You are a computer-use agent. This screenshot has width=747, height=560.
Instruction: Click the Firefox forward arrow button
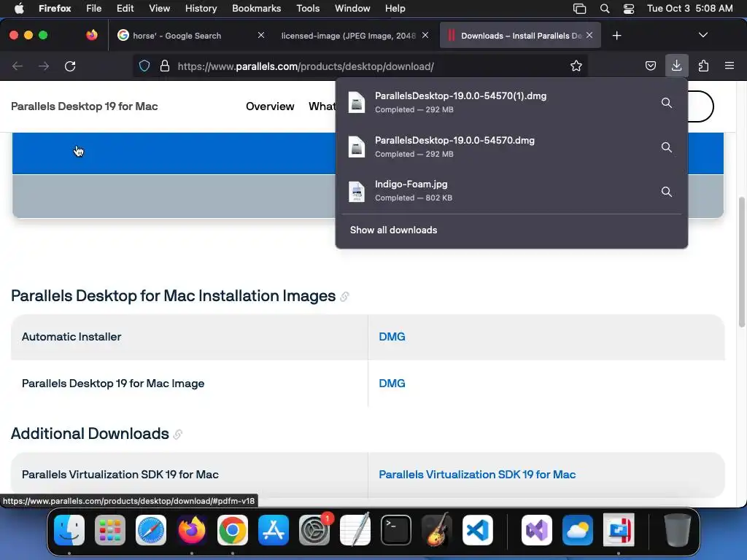[43, 66]
